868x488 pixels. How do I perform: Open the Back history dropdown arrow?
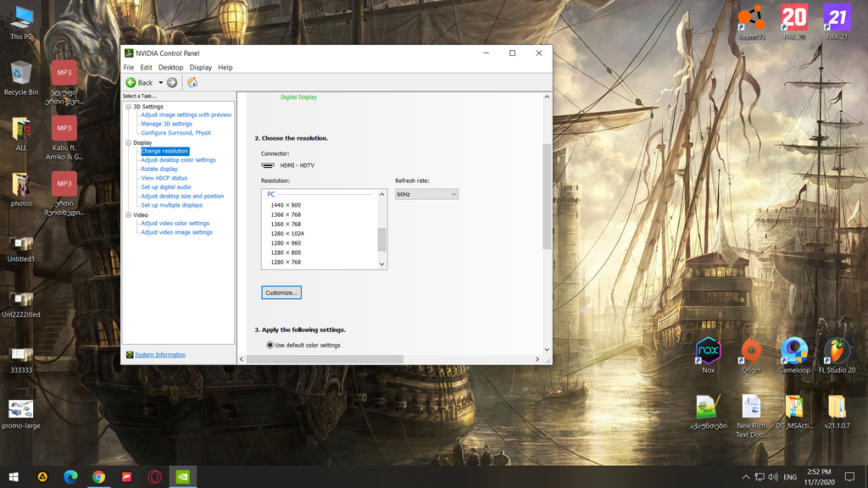[160, 82]
